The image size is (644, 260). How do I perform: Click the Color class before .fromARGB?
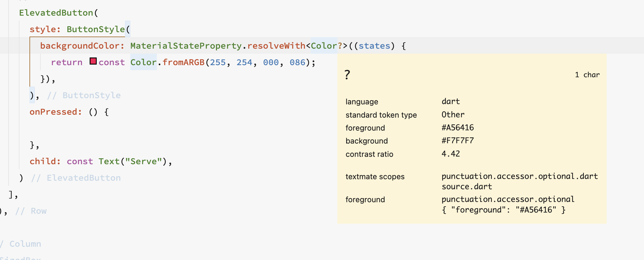pos(144,62)
